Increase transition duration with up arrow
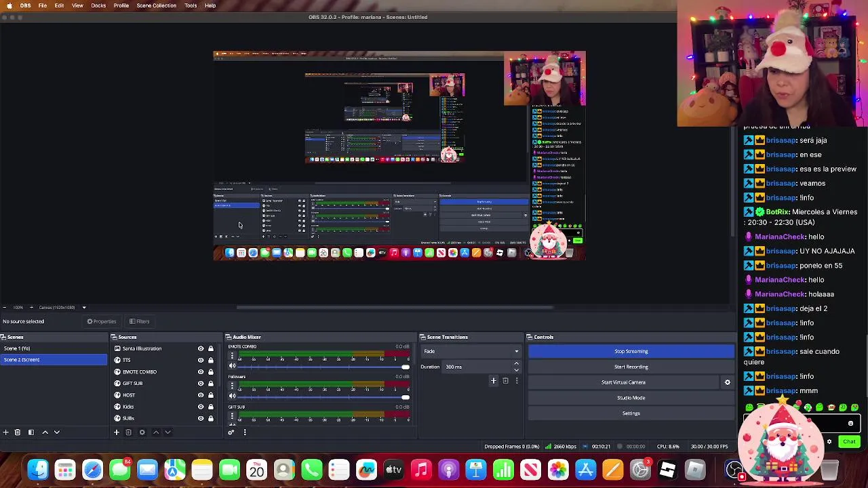The height and width of the screenshot is (488, 868). tap(516, 364)
